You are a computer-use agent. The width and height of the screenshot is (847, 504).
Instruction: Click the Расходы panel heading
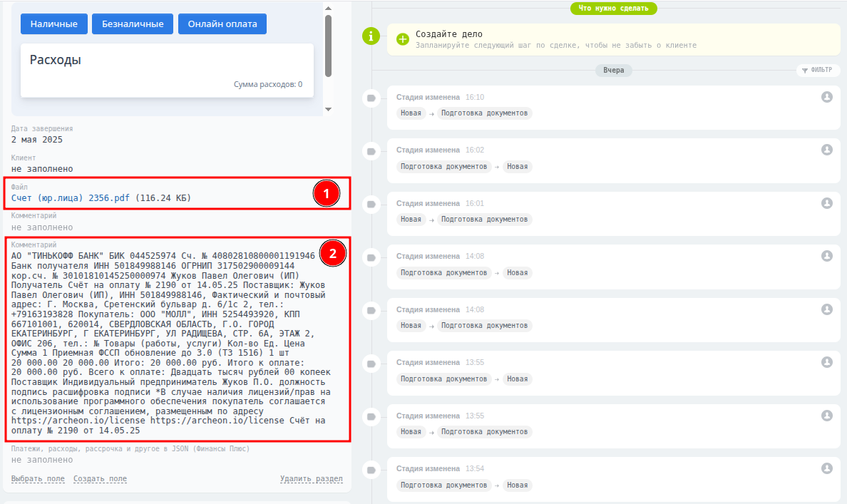point(55,60)
